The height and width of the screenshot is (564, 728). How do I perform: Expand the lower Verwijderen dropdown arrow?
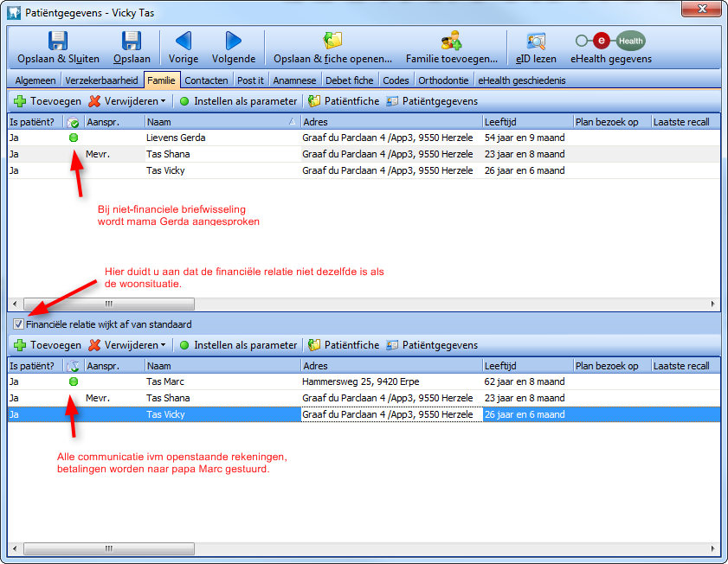coord(163,345)
